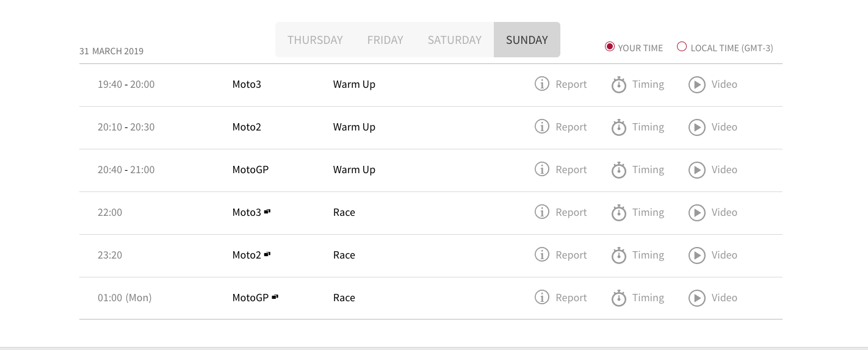Image resolution: width=868 pixels, height=350 pixels.
Task: Click stopwatch Timing icon for Moto2 Warm Up
Action: pos(619,127)
